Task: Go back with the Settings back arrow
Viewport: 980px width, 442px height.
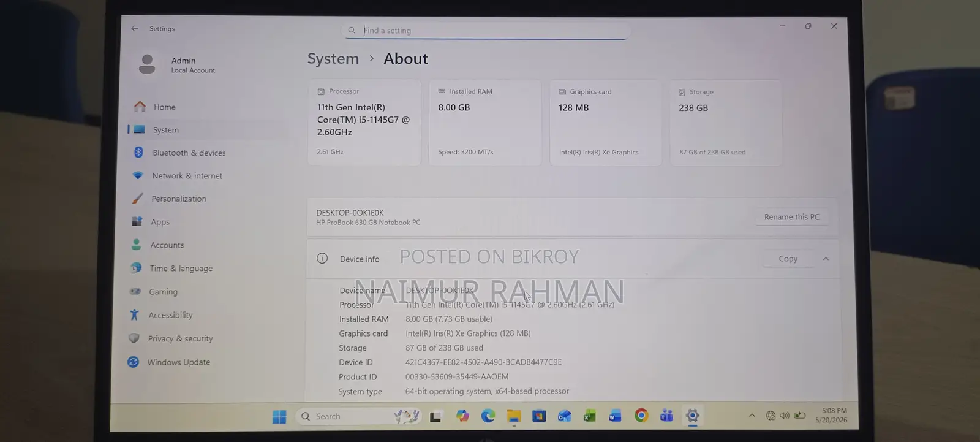Action: click(134, 29)
